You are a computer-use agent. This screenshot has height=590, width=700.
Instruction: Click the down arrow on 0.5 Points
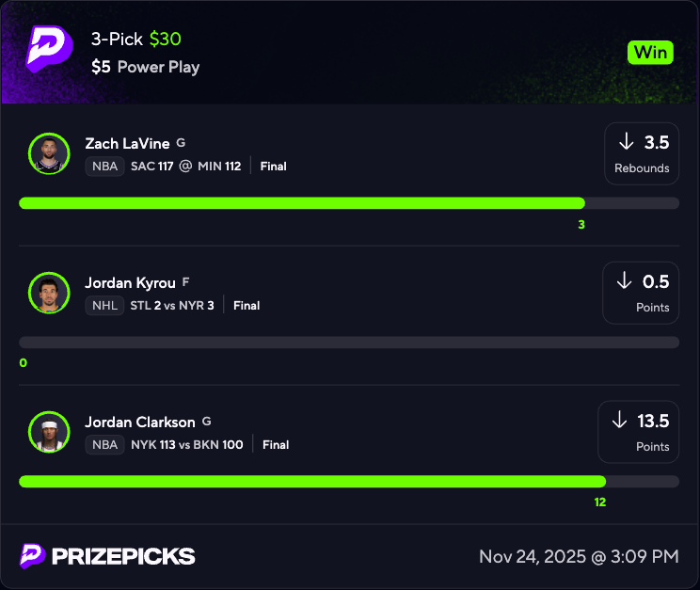click(x=624, y=281)
